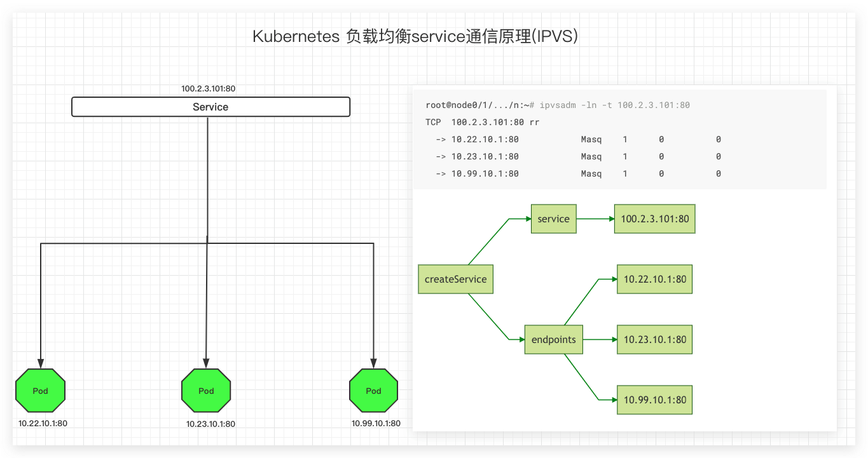This screenshot has height=458, width=868.
Task: Select the createService green box
Action: tap(456, 279)
